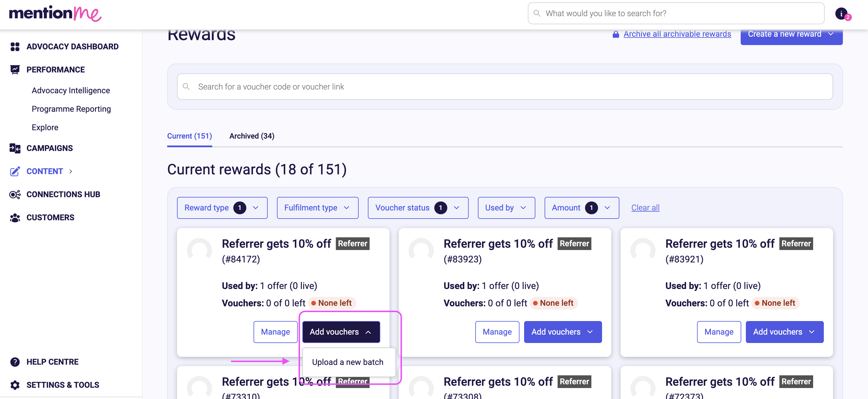Viewport: 868px width, 399px height.
Task: Click Manage on reward #83921
Action: coord(719,332)
